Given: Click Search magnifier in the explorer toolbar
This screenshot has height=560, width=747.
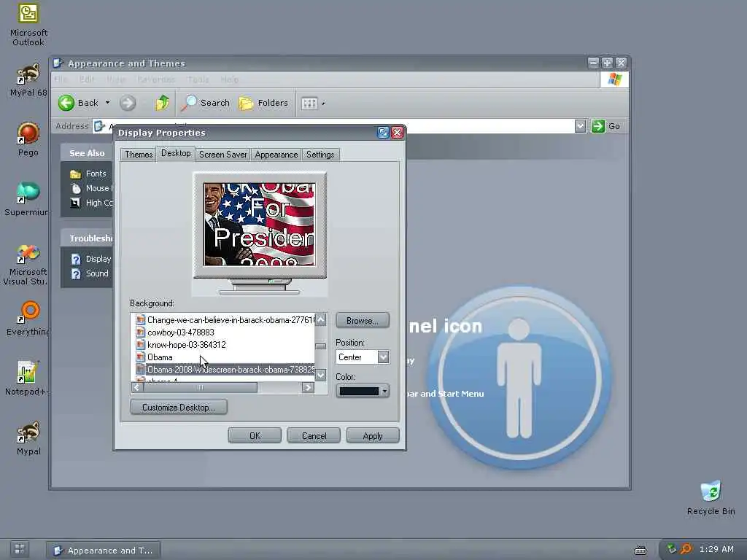Looking at the screenshot, I should pos(206,103).
